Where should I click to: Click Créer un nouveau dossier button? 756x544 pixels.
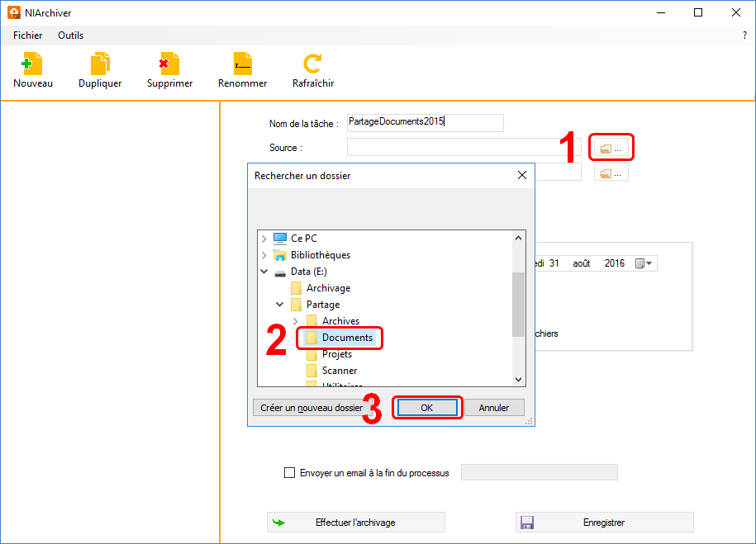pyautogui.click(x=311, y=408)
